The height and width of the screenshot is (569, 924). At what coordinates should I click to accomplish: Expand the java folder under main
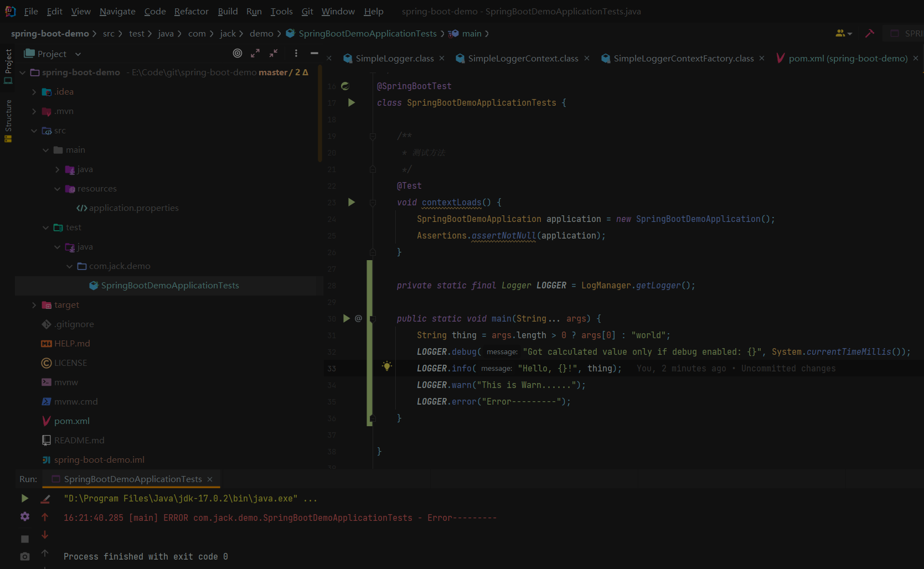(58, 169)
